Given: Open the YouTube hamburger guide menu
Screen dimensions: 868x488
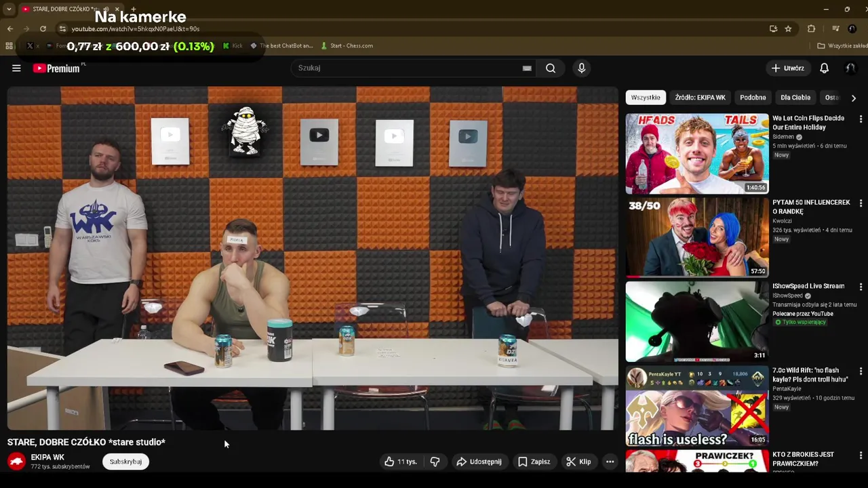Looking at the screenshot, I should tap(16, 68).
